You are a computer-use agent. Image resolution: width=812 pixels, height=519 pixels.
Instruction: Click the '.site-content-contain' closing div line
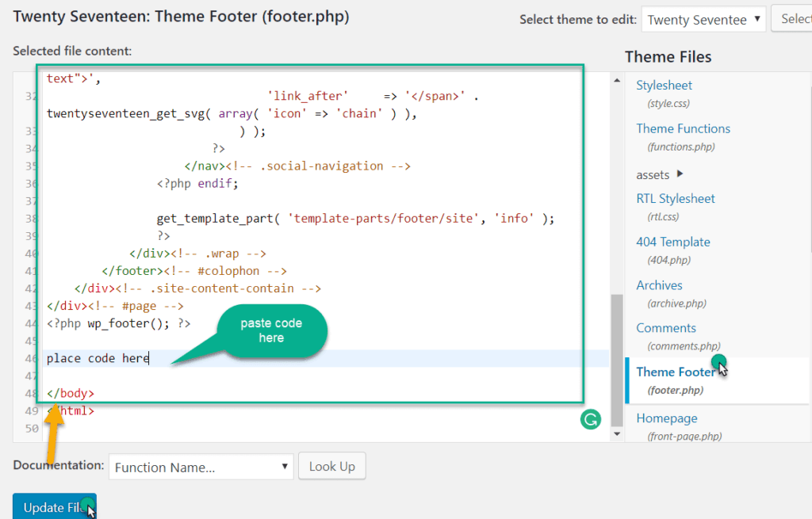(x=197, y=288)
